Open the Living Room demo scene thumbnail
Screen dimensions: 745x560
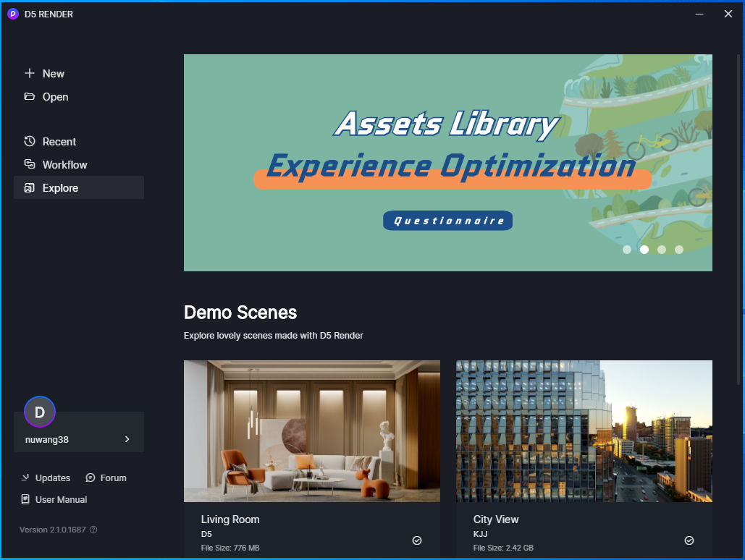click(311, 430)
